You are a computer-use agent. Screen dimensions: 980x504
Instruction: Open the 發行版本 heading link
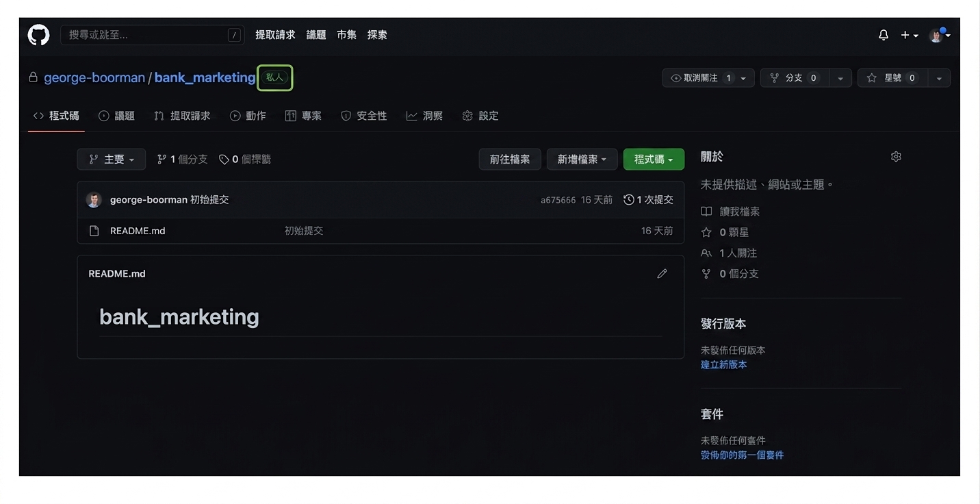pyautogui.click(x=723, y=324)
